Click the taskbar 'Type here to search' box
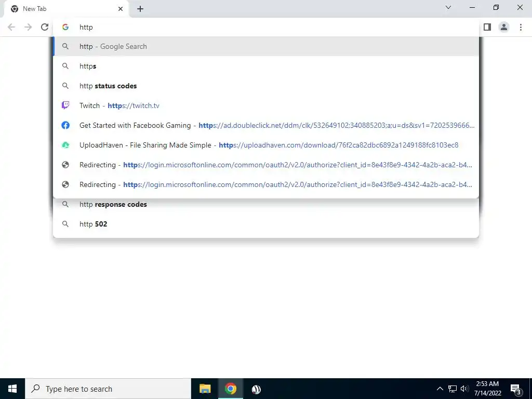This screenshot has width=532, height=399. click(108, 389)
